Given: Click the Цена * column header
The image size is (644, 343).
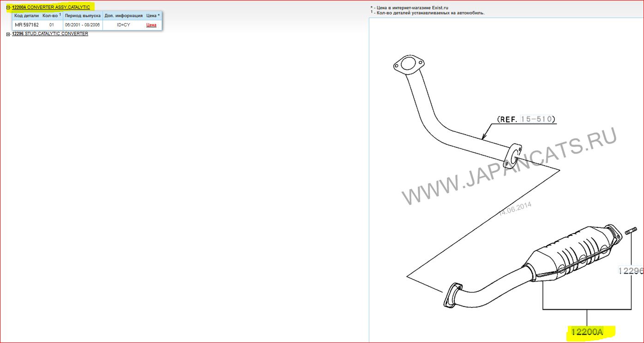Looking at the screenshot, I should [153, 16].
